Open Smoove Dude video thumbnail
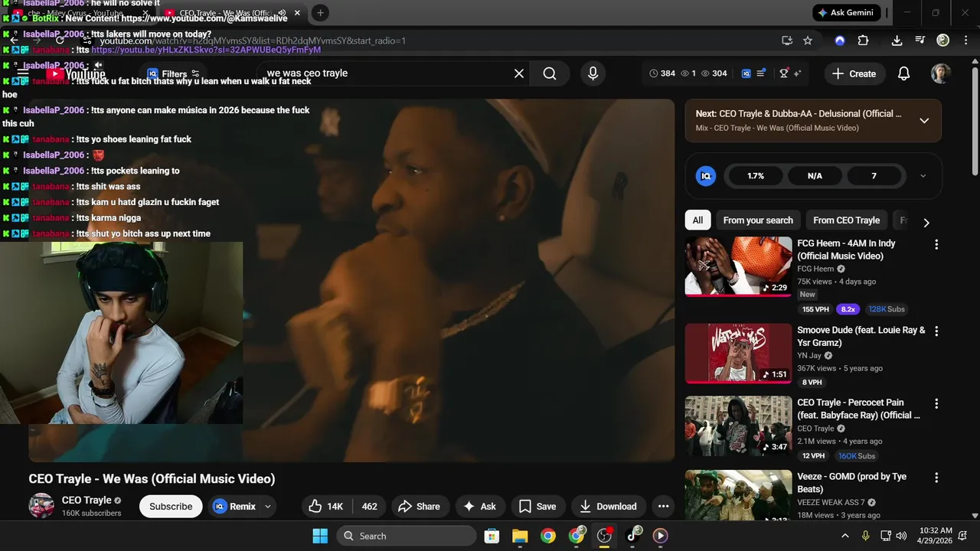980x551 pixels. click(x=738, y=353)
